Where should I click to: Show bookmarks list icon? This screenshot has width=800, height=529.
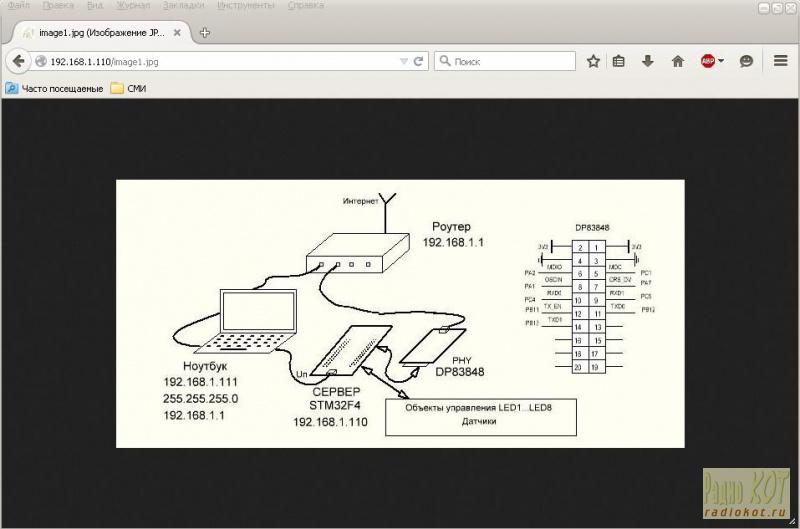click(x=619, y=61)
